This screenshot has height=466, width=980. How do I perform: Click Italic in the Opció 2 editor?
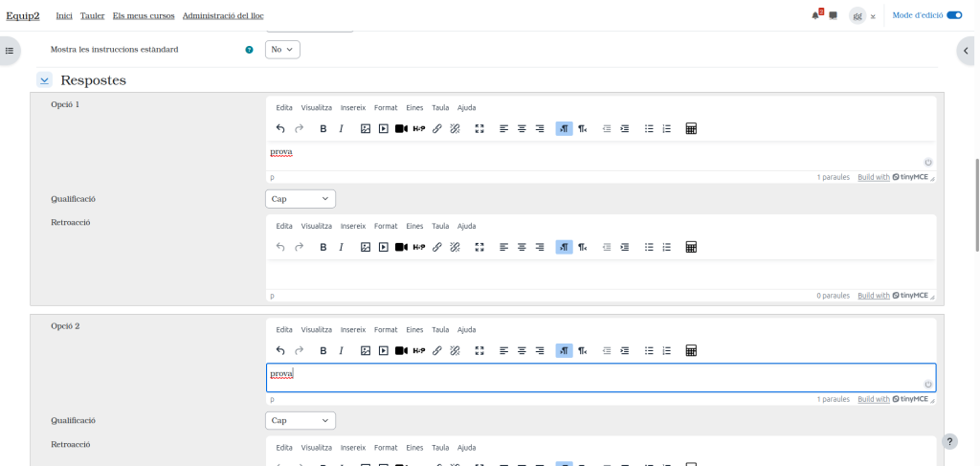point(341,351)
